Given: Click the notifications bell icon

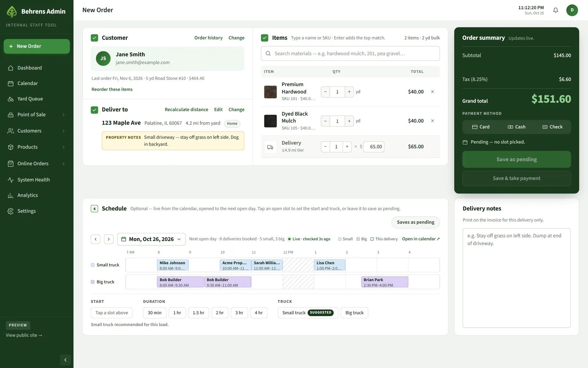Looking at the screenshot, I should click(556, 10).
